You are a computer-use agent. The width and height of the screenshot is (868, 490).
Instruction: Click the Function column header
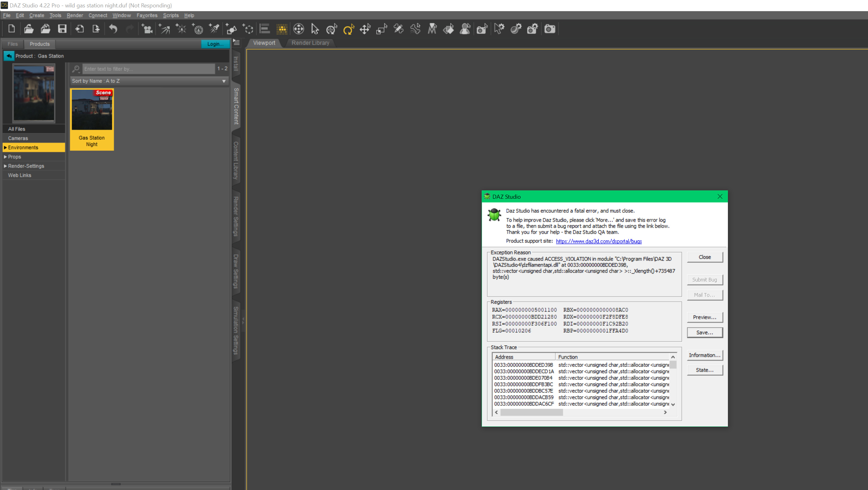click(x=613, y=357)
